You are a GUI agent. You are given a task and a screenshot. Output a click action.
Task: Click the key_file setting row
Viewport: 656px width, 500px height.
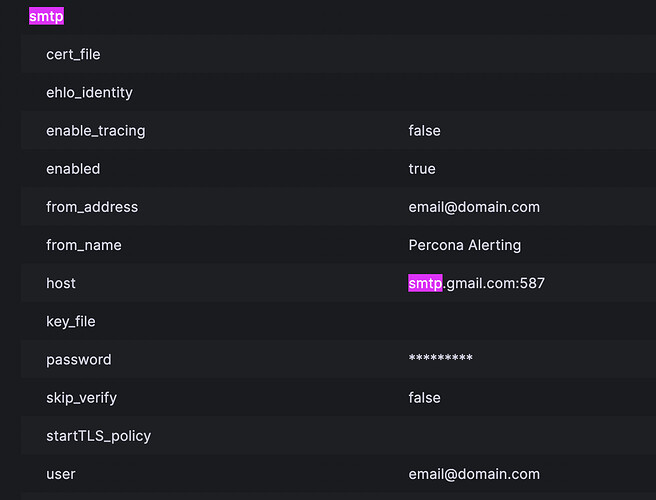pyautogui.click(x=70, y=321)
